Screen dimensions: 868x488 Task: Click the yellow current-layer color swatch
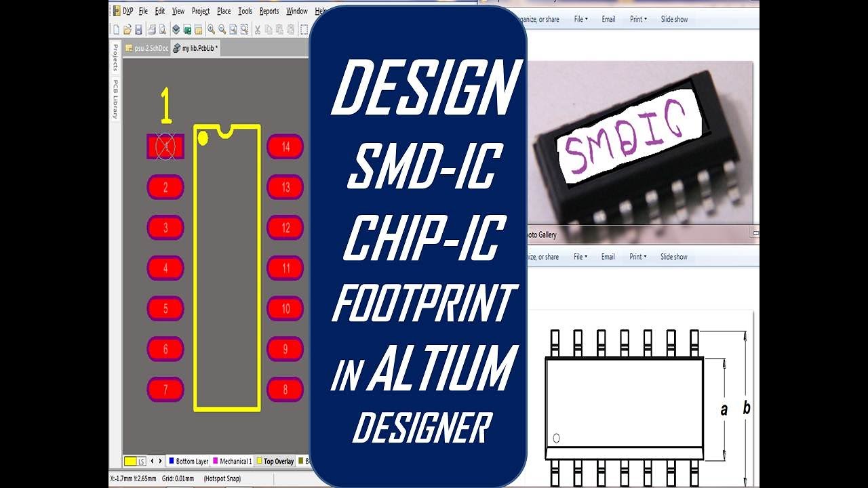point(130,462)
